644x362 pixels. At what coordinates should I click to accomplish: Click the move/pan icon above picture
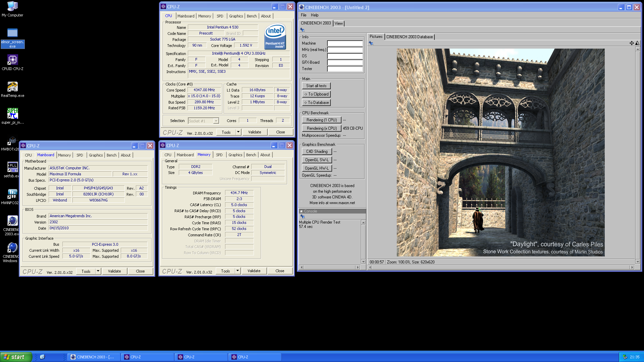pos(632,43)
